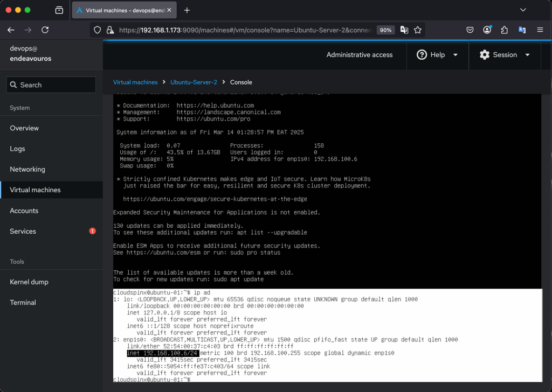Click the Virtual machines breadcrumb link

pyautogui.click(x=135, y=82)
